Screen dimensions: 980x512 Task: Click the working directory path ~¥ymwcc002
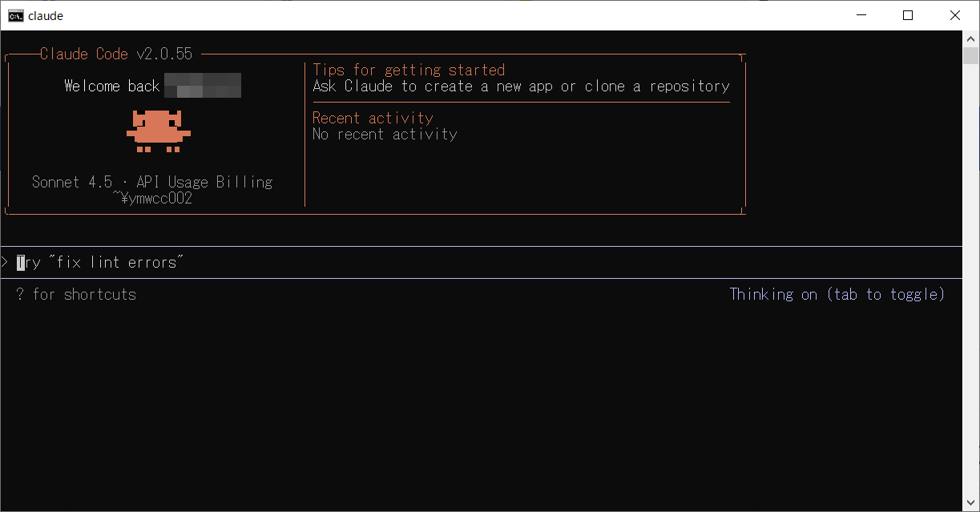(x=152, y=198)
